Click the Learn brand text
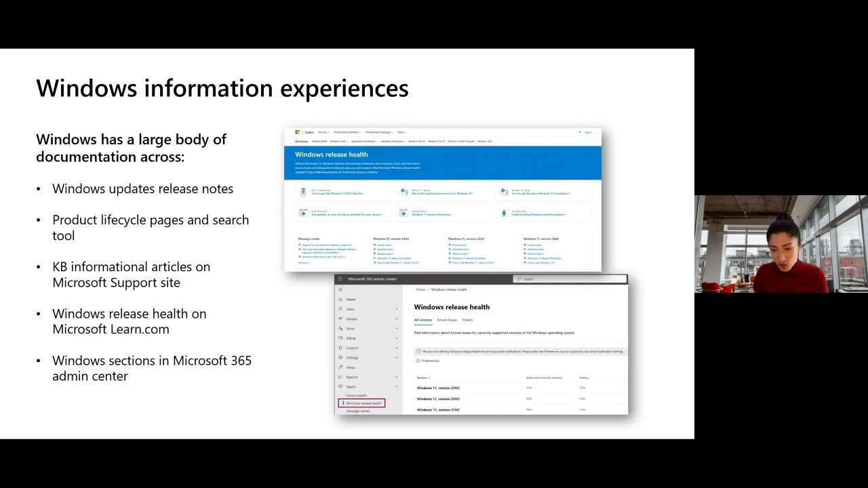The width and height of the screenshot is (868, 488). tap(309, 132)
